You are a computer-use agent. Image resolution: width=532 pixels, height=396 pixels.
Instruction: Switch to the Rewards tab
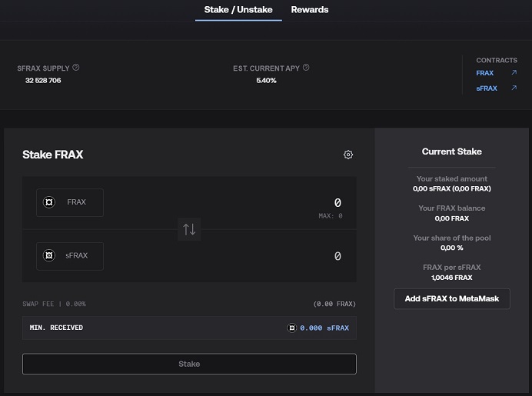[309, 9]
